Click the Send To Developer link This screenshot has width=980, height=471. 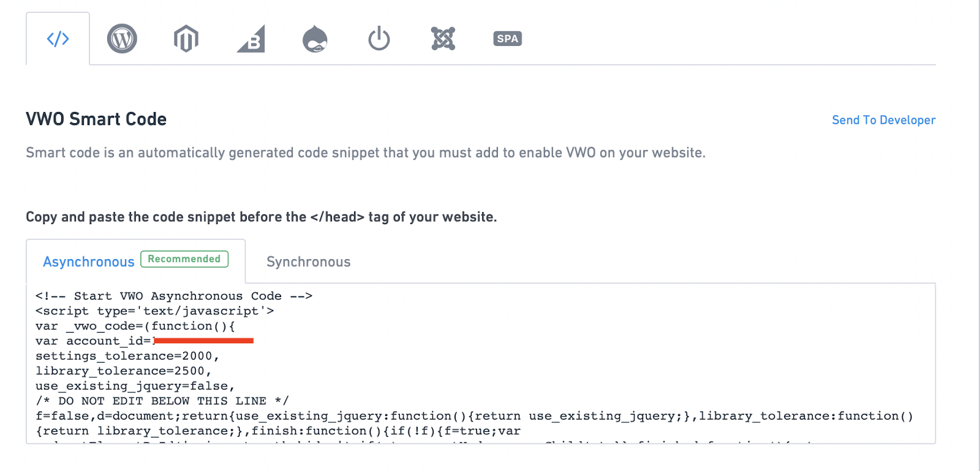click(883, 120)
